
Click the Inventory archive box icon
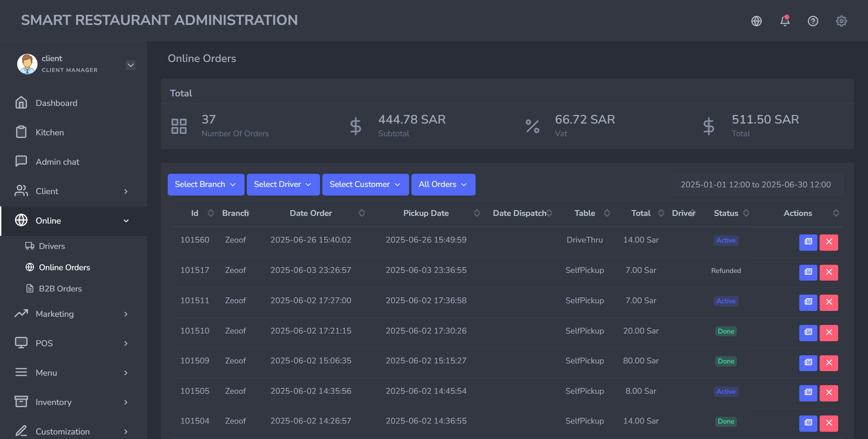(21, 401)
